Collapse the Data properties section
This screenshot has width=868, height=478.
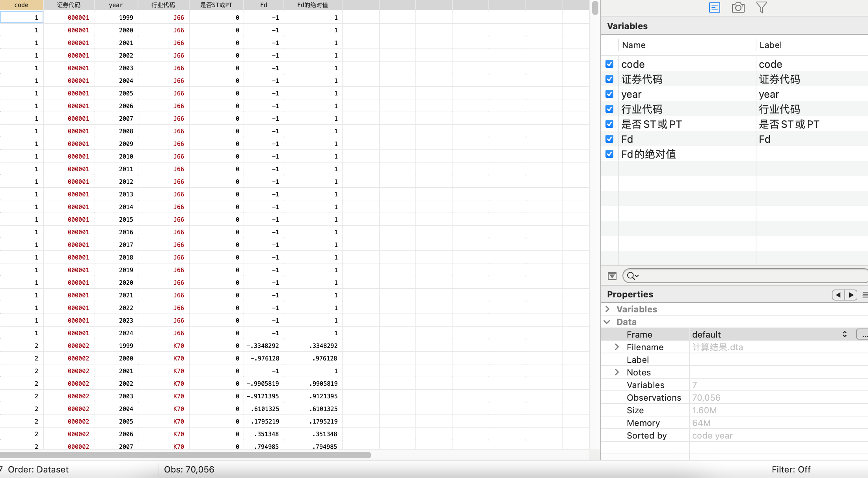click(x=607, y=322)
